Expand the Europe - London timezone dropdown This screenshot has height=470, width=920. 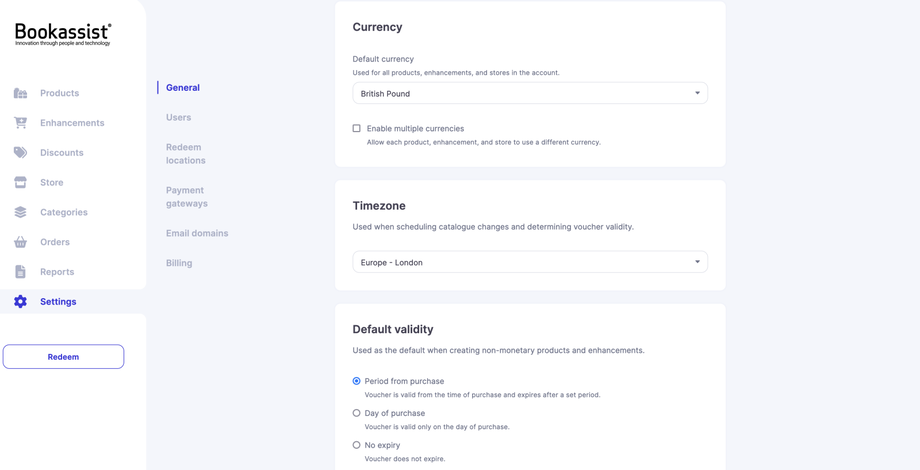[x=530, y=262]
